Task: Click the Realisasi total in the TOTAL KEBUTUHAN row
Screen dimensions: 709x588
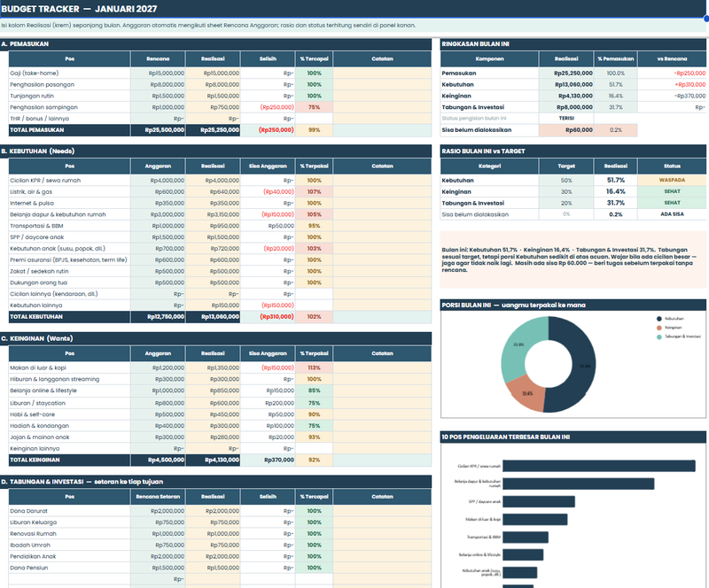Action: pos(213,316)
